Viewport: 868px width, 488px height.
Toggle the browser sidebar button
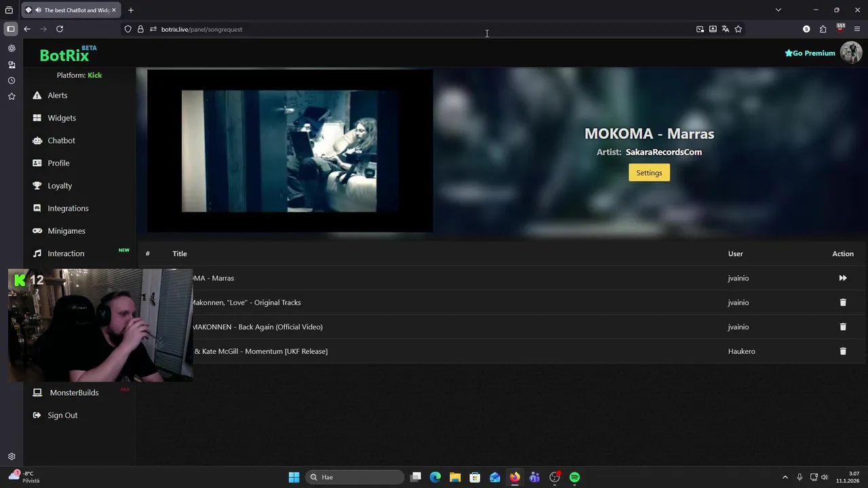click(x=11, y=29)
